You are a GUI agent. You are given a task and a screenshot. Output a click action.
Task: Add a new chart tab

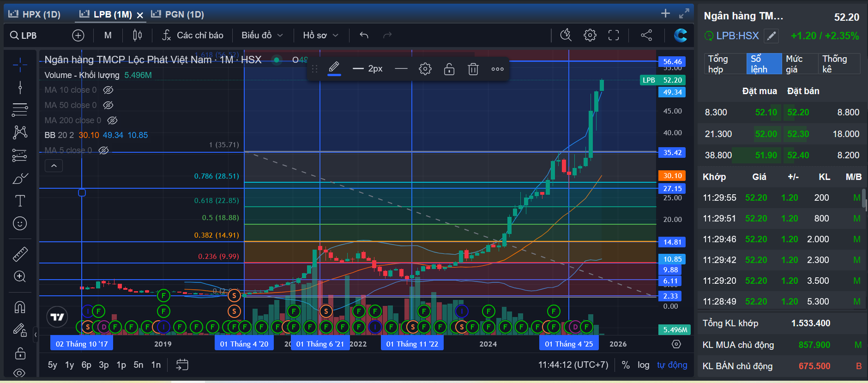(665, 13)
